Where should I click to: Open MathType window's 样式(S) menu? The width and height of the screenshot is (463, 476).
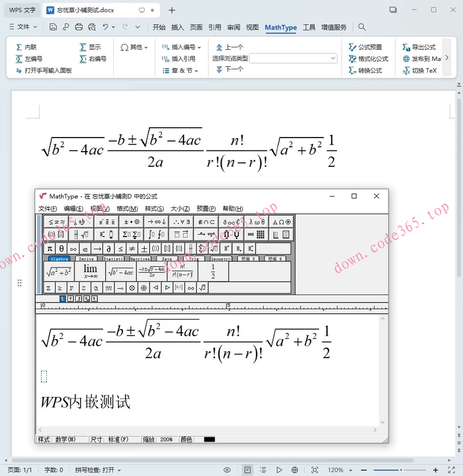coord(154,208)
